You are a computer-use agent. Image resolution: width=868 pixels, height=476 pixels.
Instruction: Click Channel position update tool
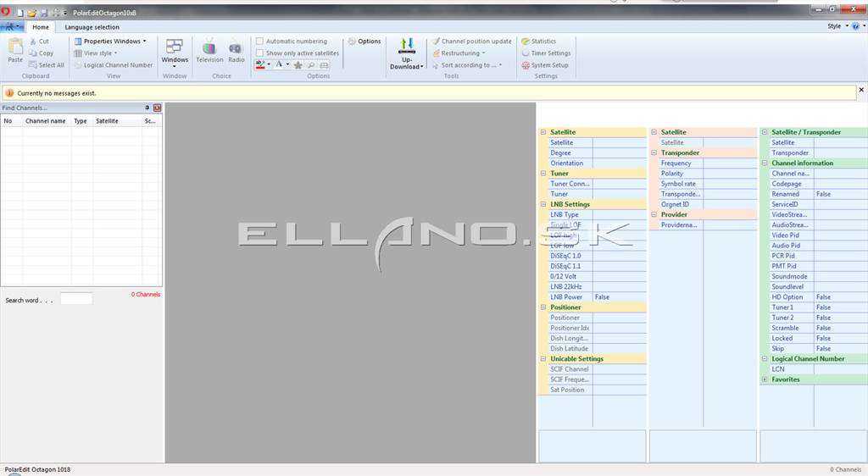tap(471, 42)
